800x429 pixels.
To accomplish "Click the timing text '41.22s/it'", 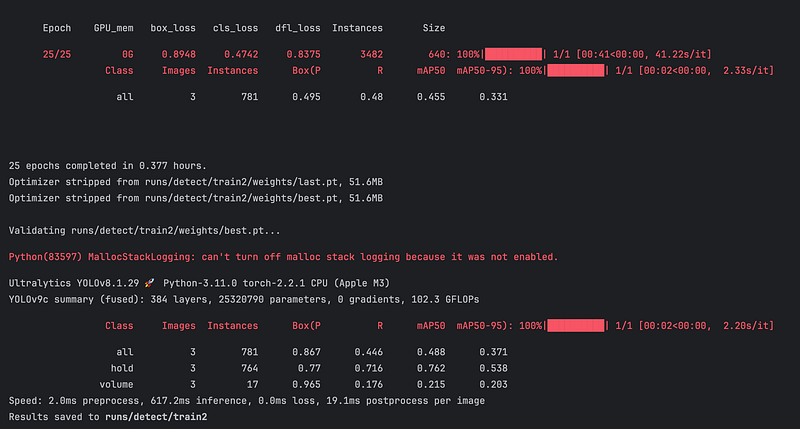I will point(683,54).
